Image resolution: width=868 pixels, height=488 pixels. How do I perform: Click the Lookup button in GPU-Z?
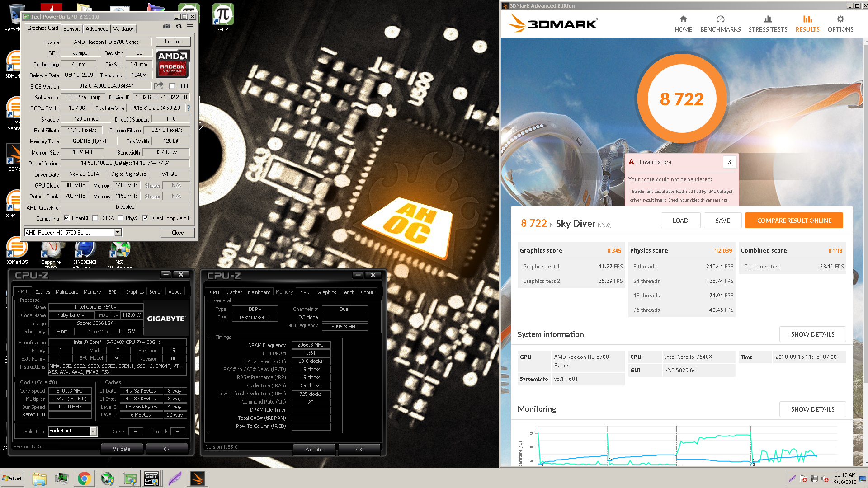pos(173,42)
